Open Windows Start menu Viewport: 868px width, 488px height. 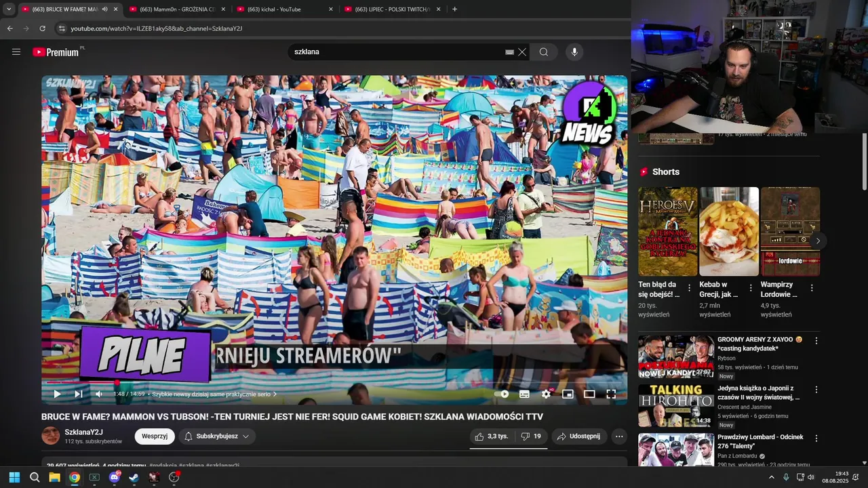tap(14, 477)
